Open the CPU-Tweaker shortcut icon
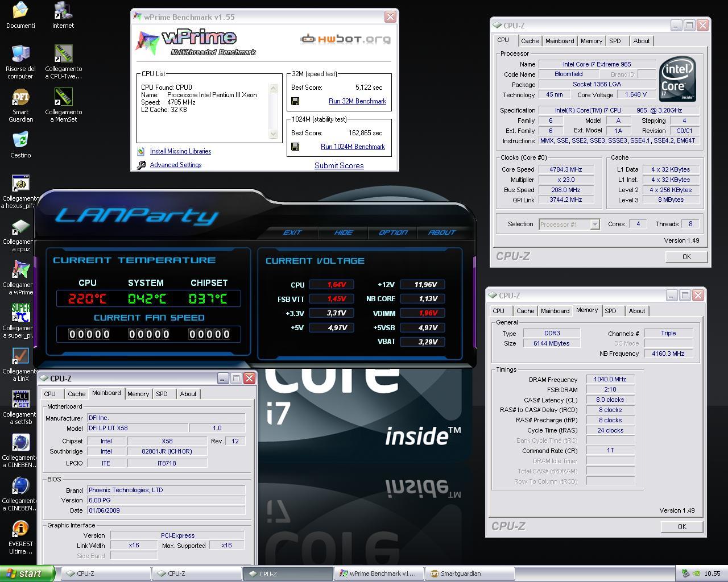 coord(63,54)
